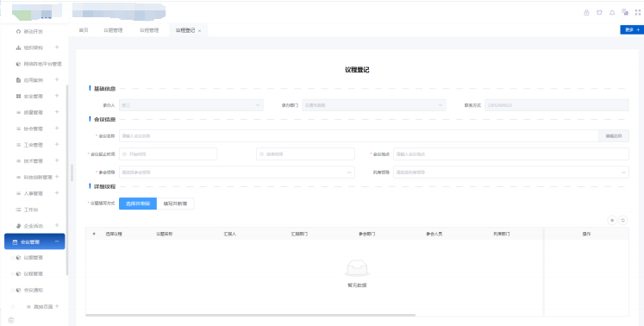Click the calendar icon beside 会议管理

tap(15, 242)
